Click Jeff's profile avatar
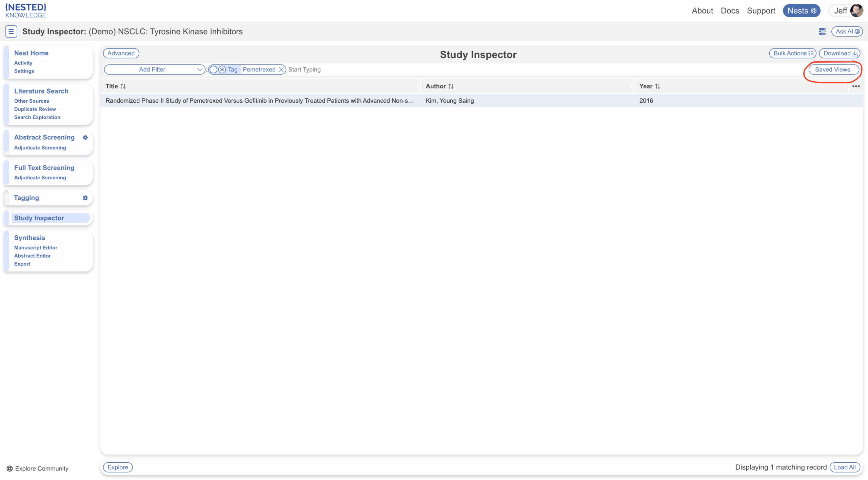 click(x=856, y=11)
